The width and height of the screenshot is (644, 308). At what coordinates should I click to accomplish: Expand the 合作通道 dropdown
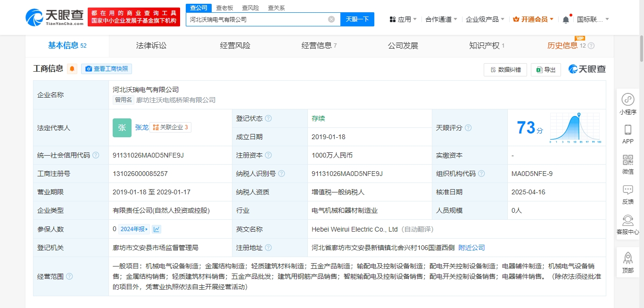click(x=442, y=19)
